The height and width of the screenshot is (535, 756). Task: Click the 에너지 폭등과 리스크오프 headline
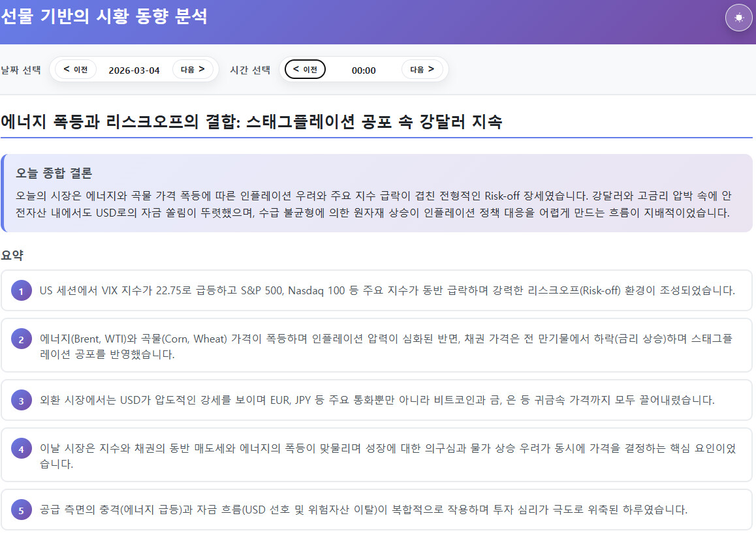click(251, 122)
